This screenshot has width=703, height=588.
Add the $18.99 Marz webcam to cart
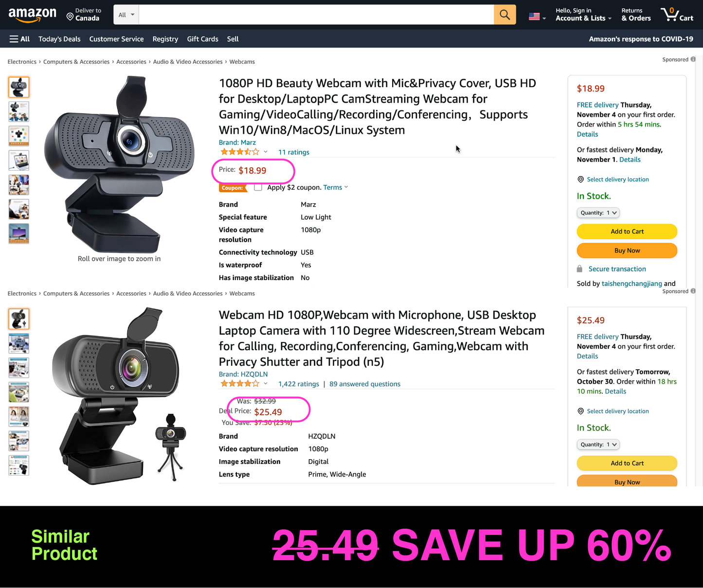pyautogui.click(x=627, y=232)
